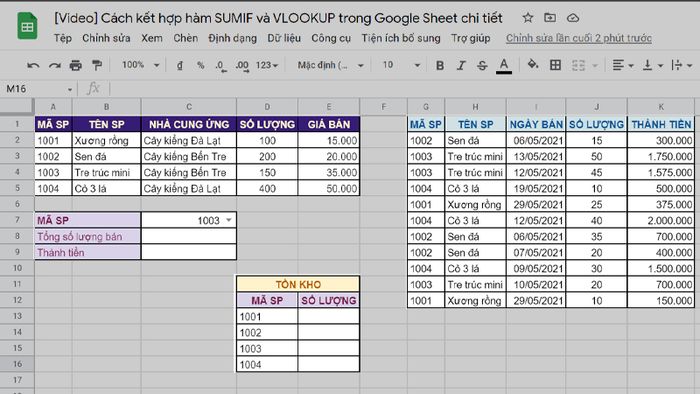Expand merge cells options arrow

tap(595, 66)
